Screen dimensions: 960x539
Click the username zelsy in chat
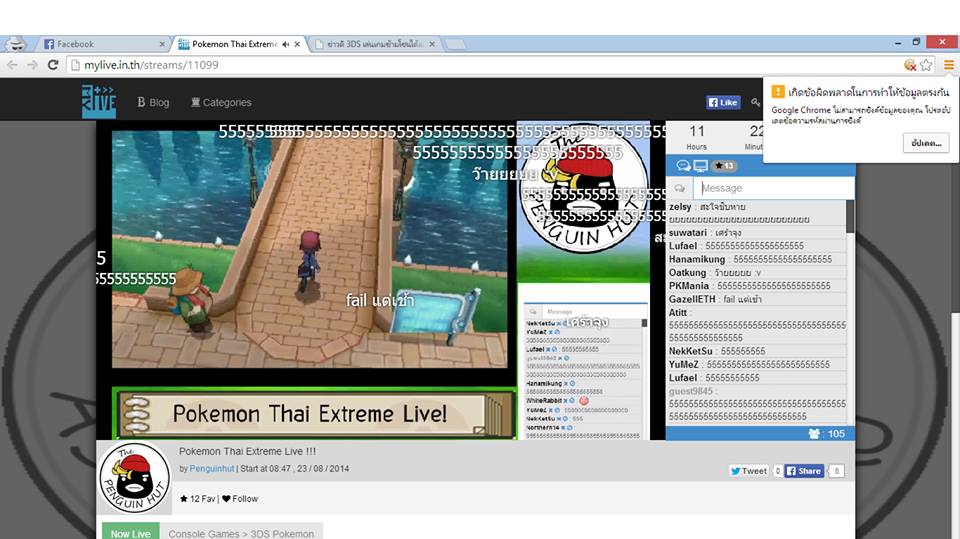click(x=680, y=206)
